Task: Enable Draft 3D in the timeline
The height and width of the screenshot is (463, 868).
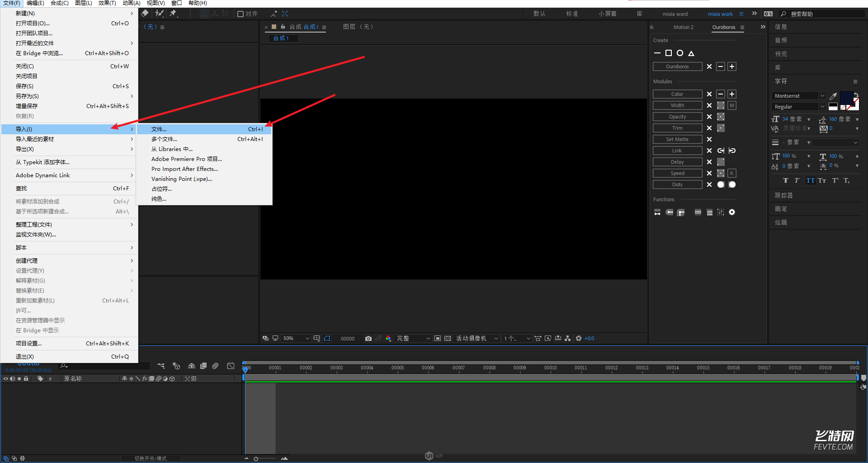Action: (x=176, y=366)
